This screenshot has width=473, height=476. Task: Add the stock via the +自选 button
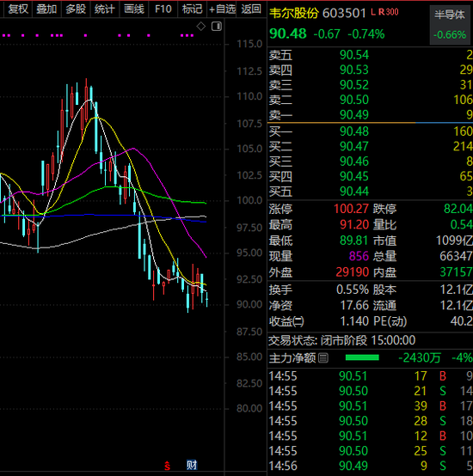tap(222, 9)
